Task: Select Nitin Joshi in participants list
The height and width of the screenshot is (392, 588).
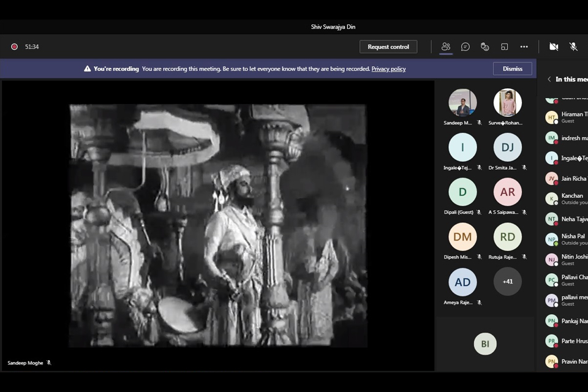Action: [565, 260]
